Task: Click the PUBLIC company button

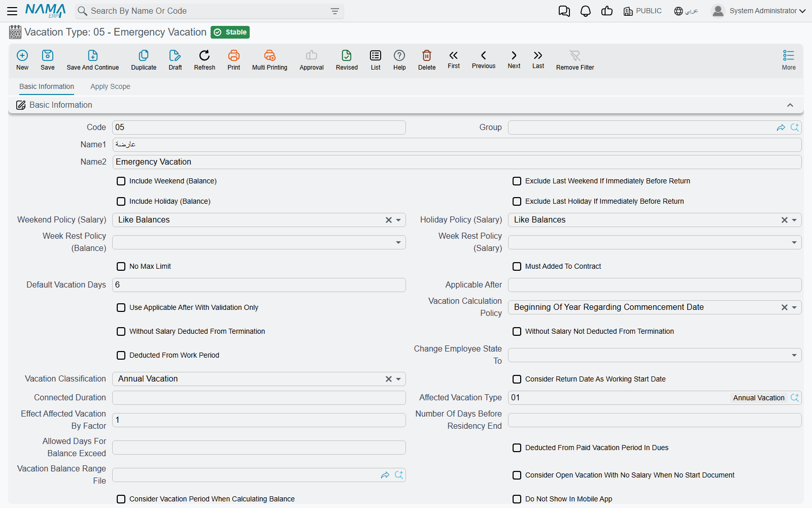Action: coord(642,11)
